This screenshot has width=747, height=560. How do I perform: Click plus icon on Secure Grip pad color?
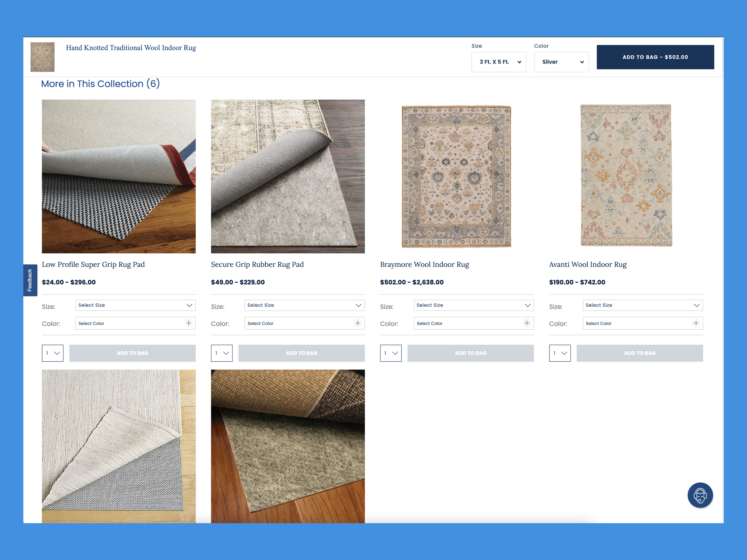pos(358,323)
